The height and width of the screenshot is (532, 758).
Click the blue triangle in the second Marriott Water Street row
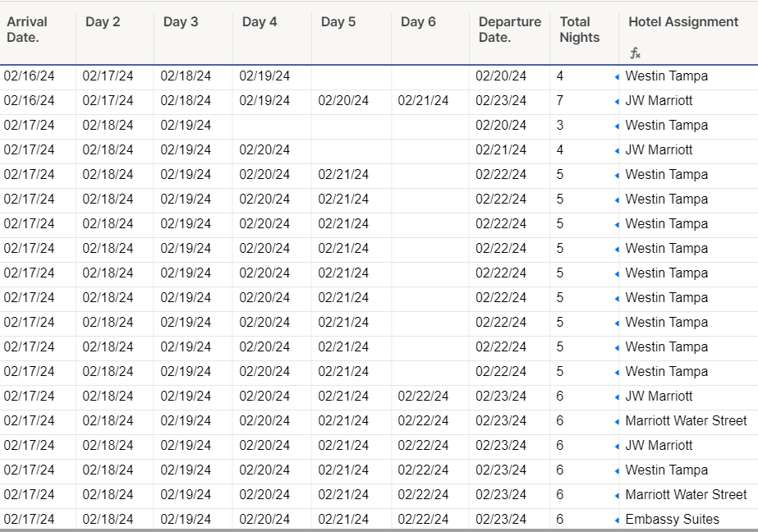point(617,494)
